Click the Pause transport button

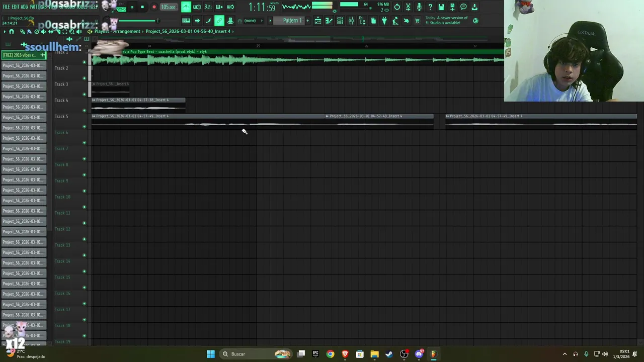(132, 7)
